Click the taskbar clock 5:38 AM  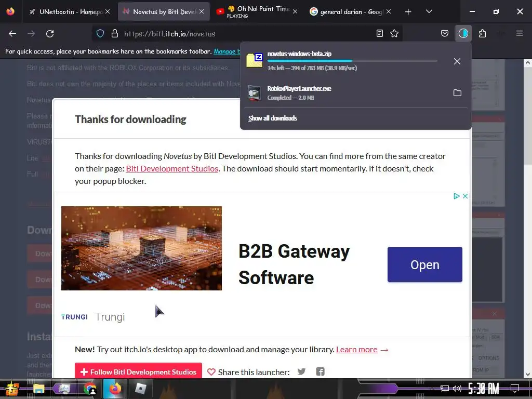click(x=484, y=389)
